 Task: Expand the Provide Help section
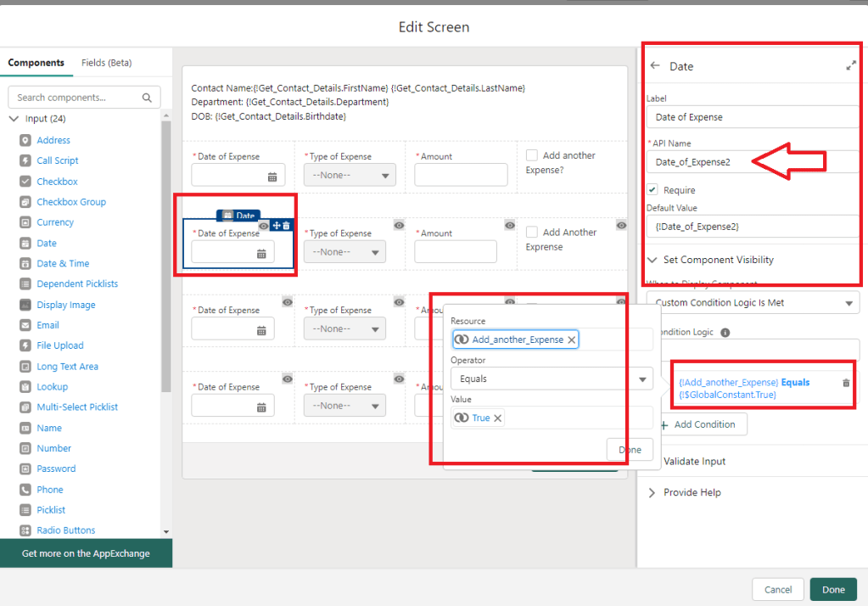tap(652, 492)
